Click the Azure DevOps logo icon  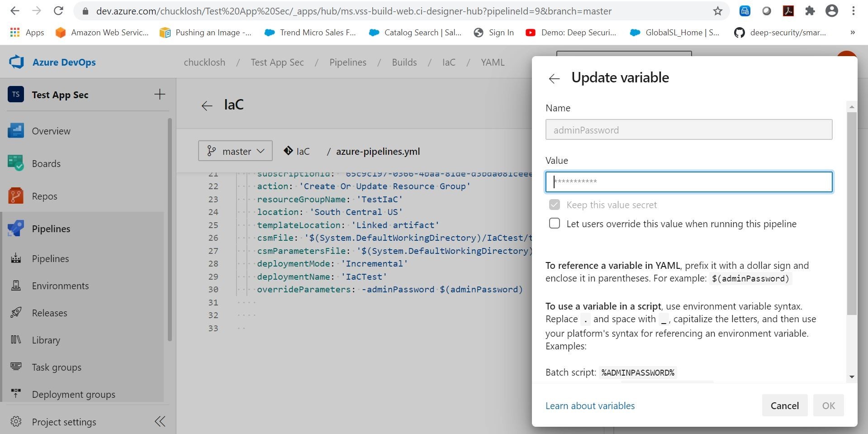[17, 62]
